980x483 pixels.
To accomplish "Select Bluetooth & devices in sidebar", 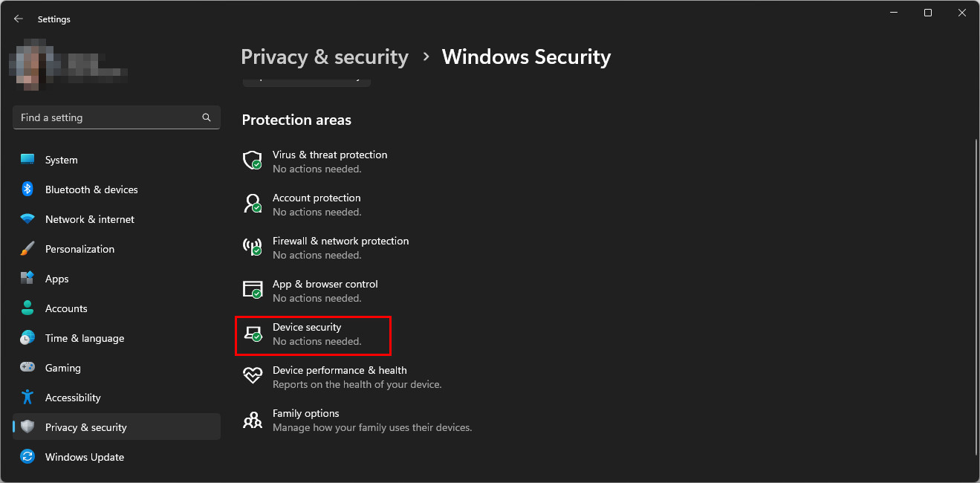I will 91,189.
